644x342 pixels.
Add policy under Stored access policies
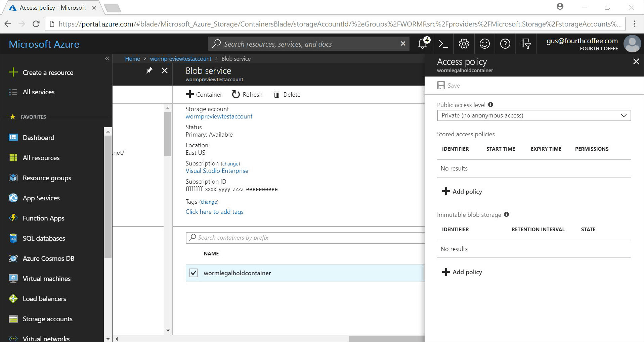tap(462, 191)
